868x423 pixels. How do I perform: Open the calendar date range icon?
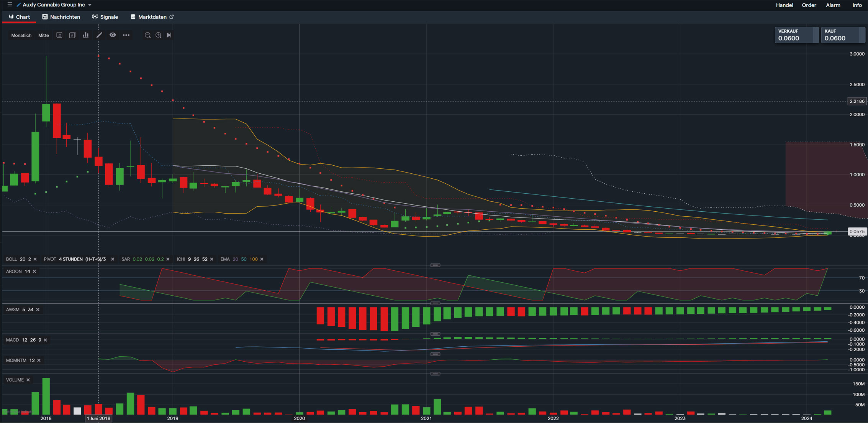click(x=59, y=35)
